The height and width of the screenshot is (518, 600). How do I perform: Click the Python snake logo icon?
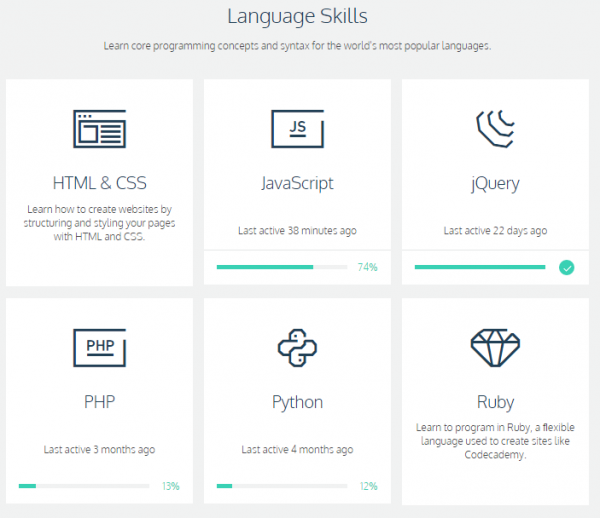[x=297, y=348]
